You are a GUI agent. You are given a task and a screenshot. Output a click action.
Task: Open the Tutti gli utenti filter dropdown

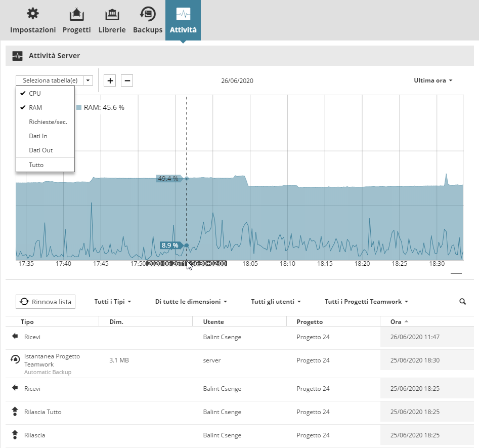(x=276, y=302)
